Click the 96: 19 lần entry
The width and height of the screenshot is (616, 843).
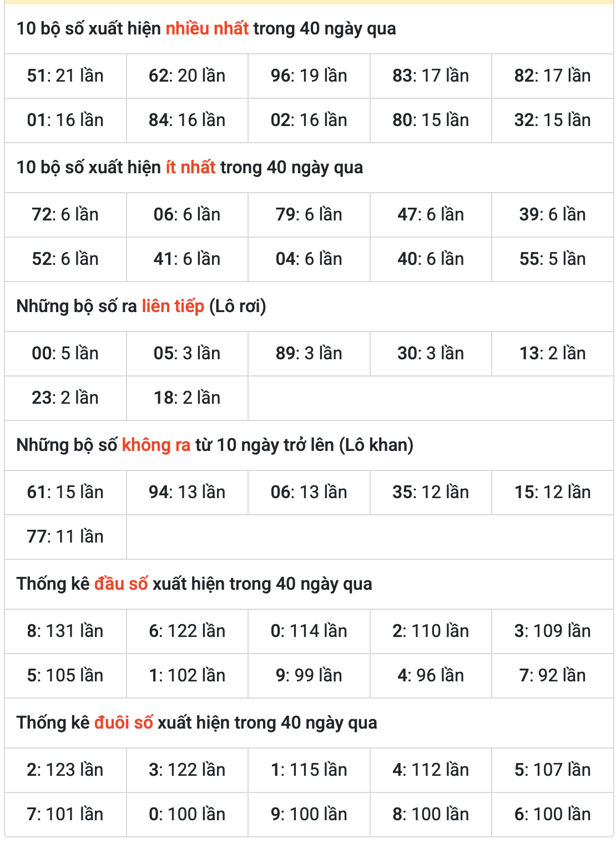[x=309, y=76]
